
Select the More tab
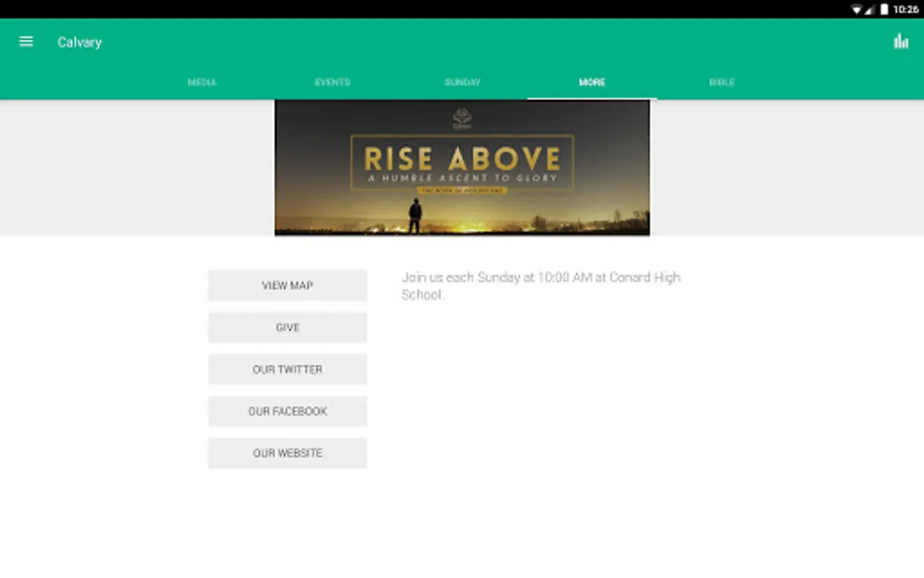[x=592, y=82]
